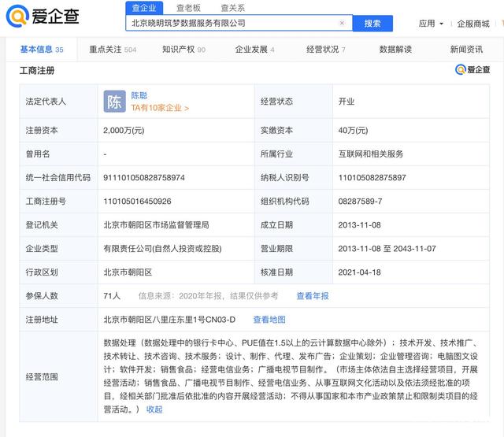Open legal representative 陈聪's profile link
Image resolution: width=504 pixels, height=437 pixels.
139,95
